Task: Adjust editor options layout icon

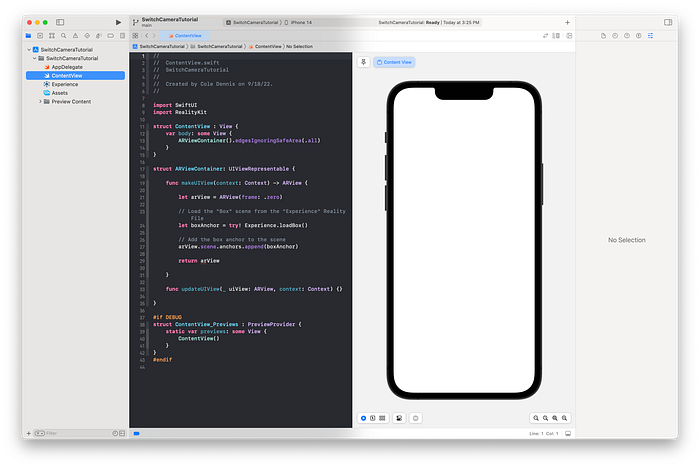Action: pos(556,36)
